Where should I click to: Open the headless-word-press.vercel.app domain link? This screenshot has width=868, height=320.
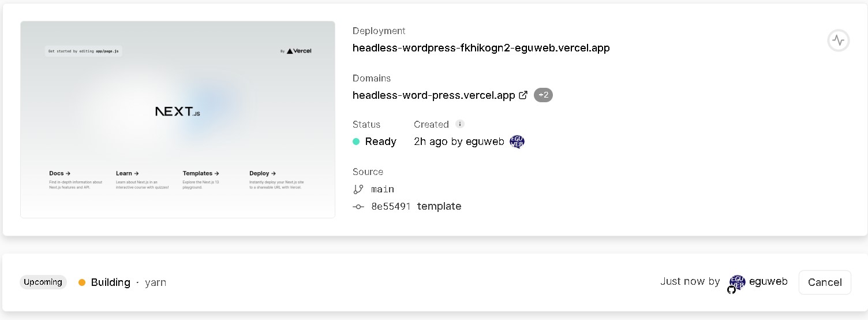click(x=433, y=95)
